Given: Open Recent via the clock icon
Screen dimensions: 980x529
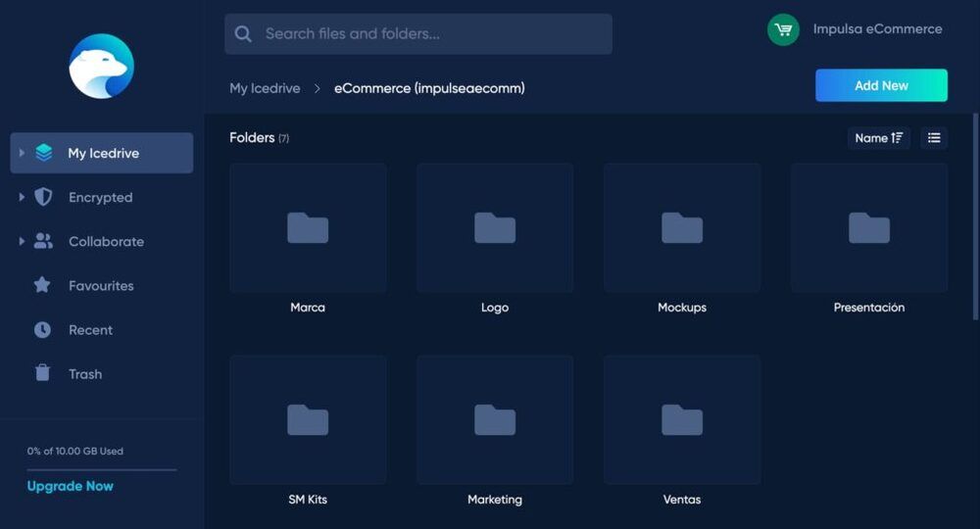Looking at the screenshot, I should coord(42,330).
